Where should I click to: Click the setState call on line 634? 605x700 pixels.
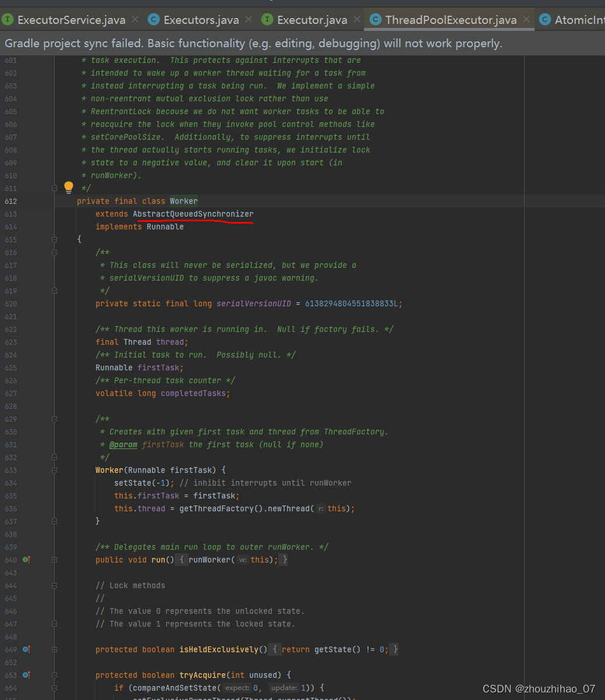[x=133, y=483]
